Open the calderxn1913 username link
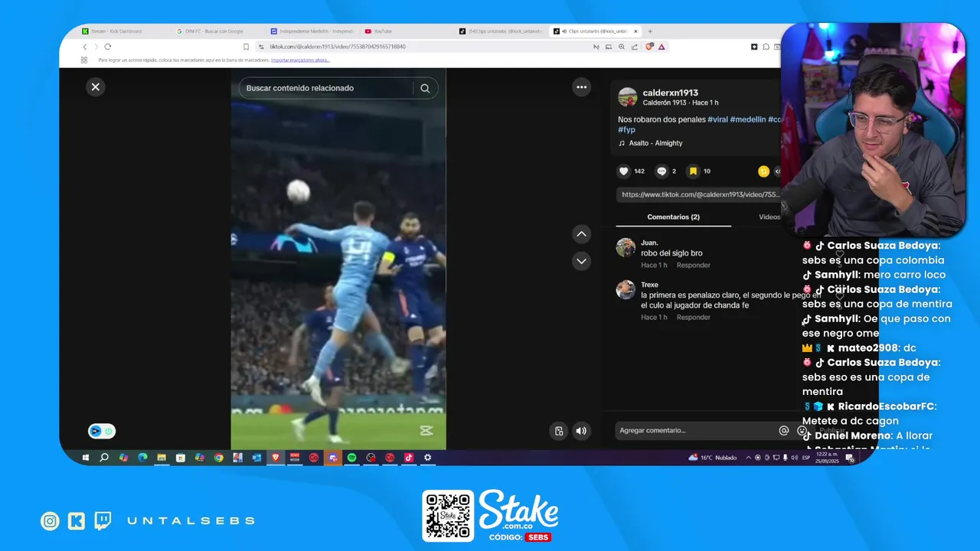Viewport: 980px width, 551px height. pos(670,93)
